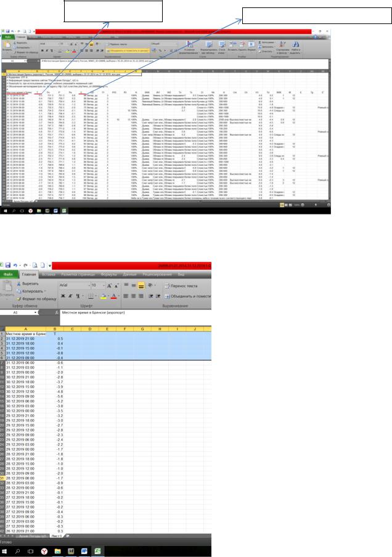The height and width of the screenshot is (557, 392).
Task: Open the Файл tab in lower Excel window
Action: [8, 274]
